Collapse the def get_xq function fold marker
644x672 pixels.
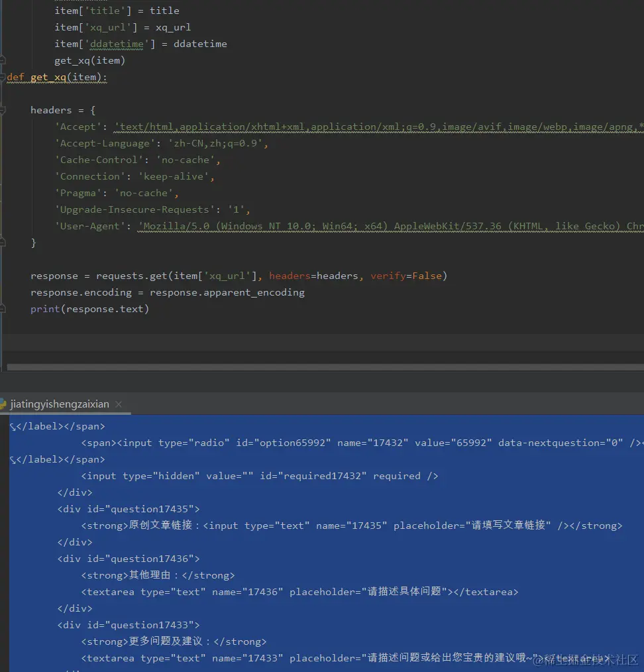3,77
